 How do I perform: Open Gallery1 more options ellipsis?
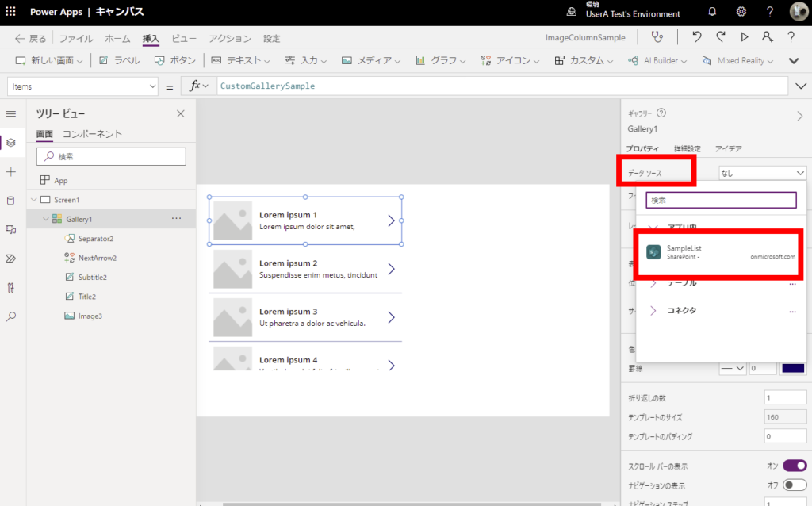coord(177,219)
